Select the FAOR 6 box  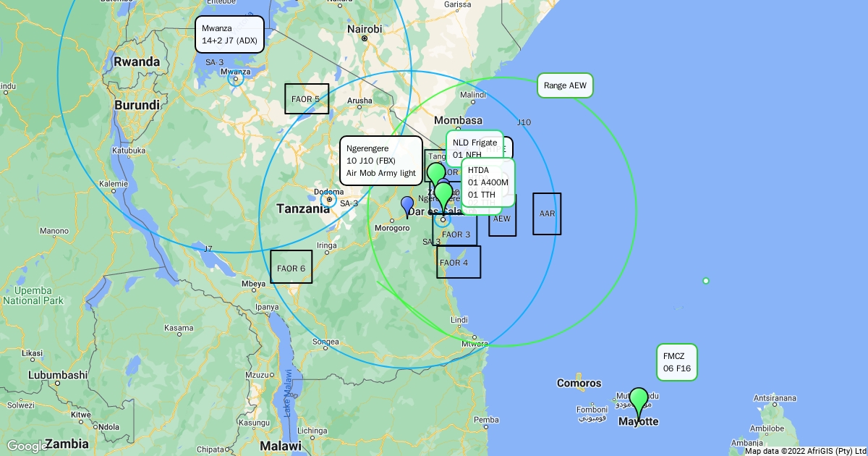click(292, 266)
